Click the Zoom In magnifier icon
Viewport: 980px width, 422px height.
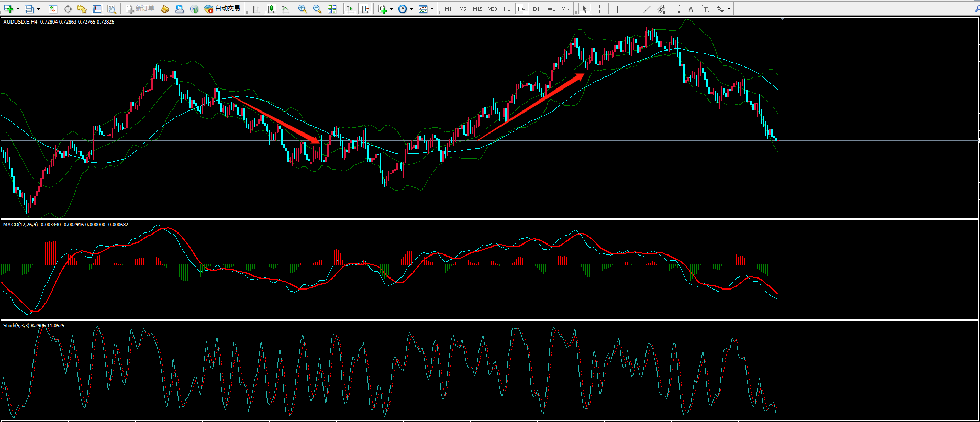click(302, 9)
